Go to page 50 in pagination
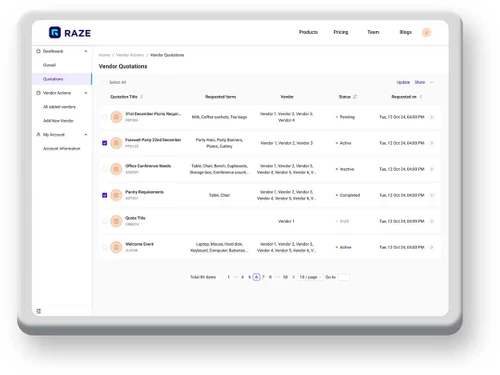The image size is (500, 375). point(285,277)
